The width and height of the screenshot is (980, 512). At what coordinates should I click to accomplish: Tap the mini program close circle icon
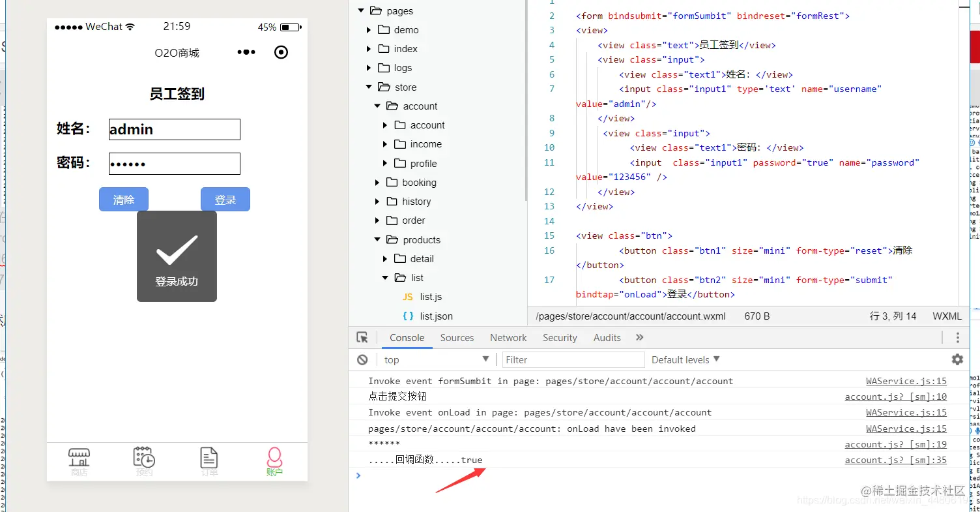(281, 52)
